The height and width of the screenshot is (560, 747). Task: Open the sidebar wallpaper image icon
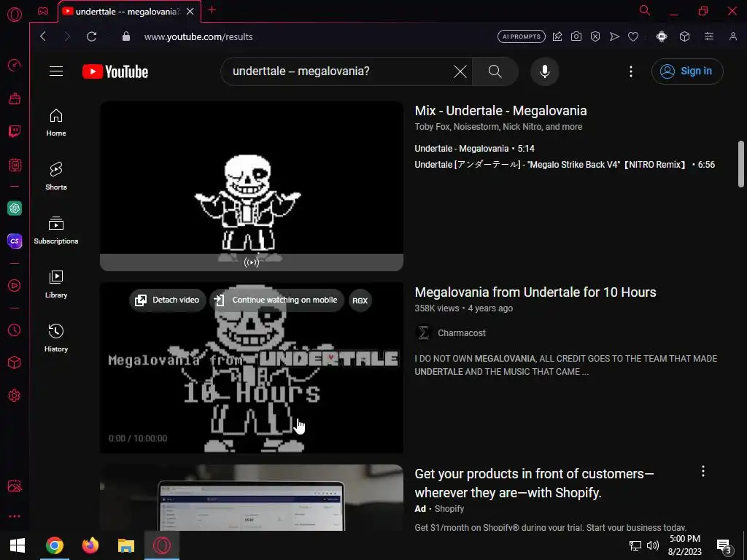pyautogui.click(x=15, y=486)
